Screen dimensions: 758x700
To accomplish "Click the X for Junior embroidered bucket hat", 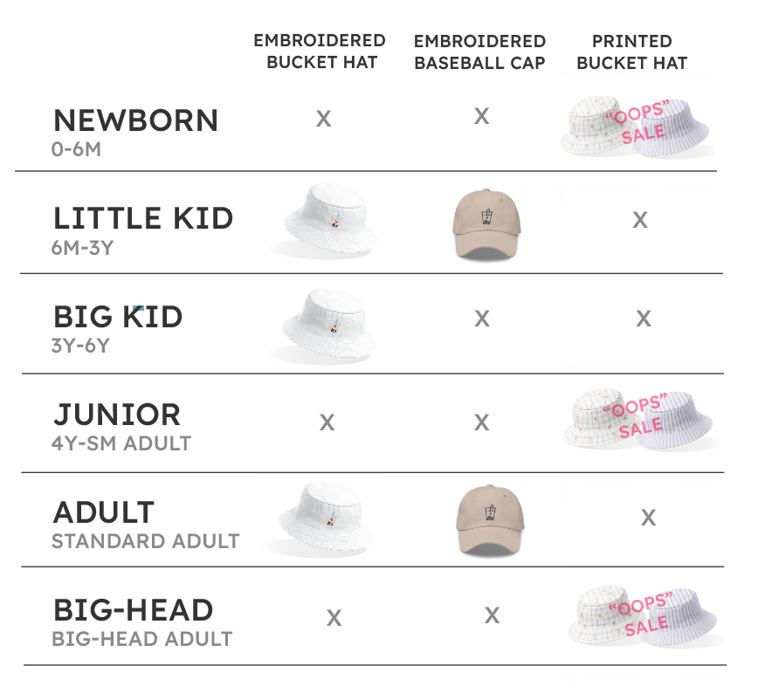I will [327, 423].
